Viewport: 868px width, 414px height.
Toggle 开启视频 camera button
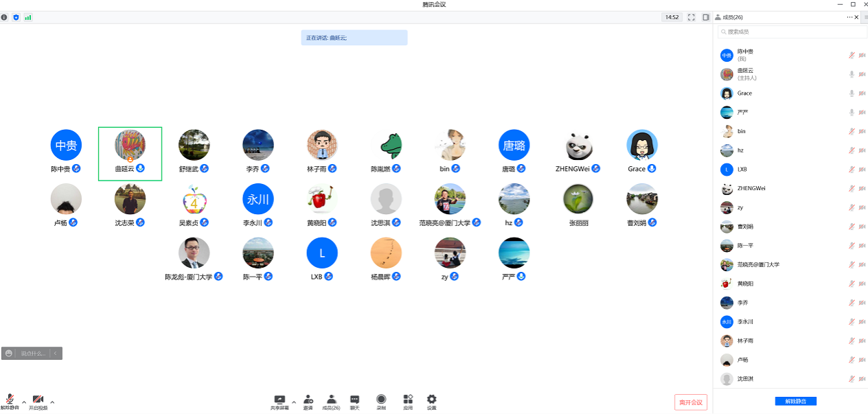coord(38,402)
